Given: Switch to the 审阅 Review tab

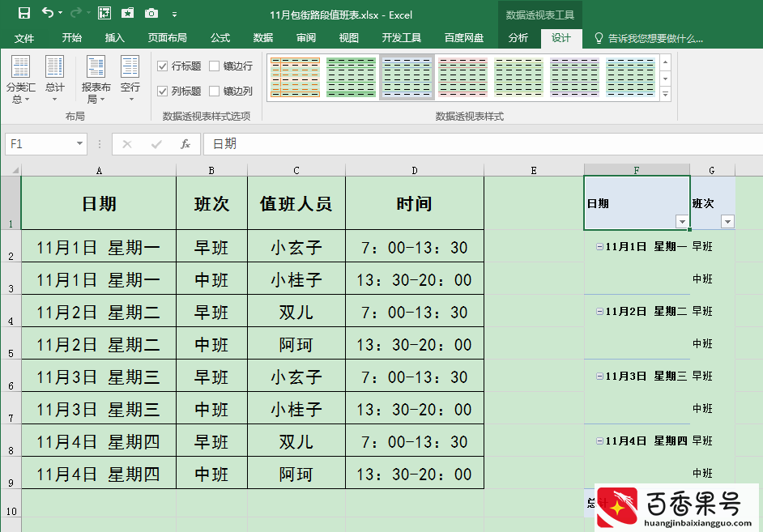Looking at the screenshot, I should (306, 38).
